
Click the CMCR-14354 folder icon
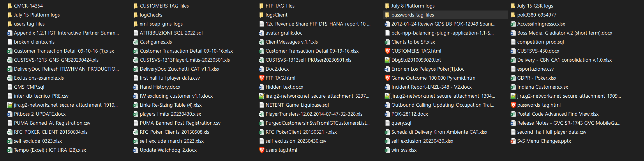point(10,6)
